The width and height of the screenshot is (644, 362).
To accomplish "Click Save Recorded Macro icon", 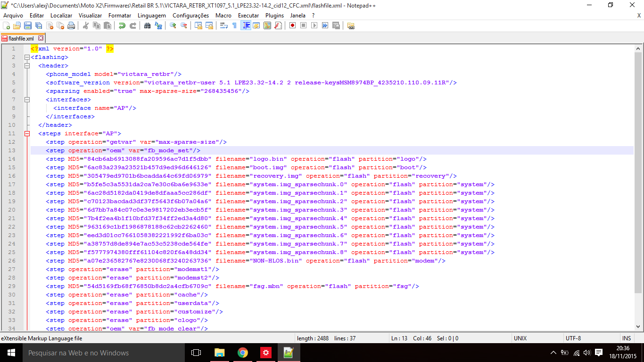I will pyautogui.click(x=336, y=25).
